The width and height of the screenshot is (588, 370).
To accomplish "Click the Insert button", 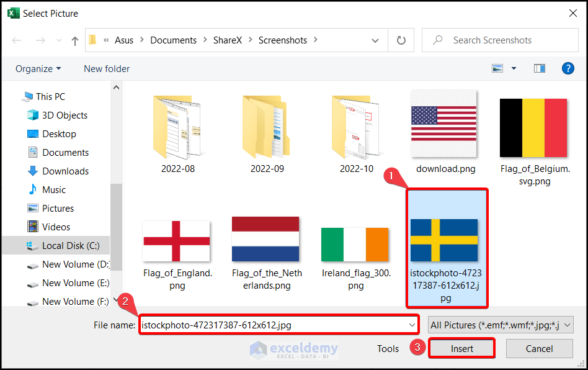I will click(x=461, y=349).
